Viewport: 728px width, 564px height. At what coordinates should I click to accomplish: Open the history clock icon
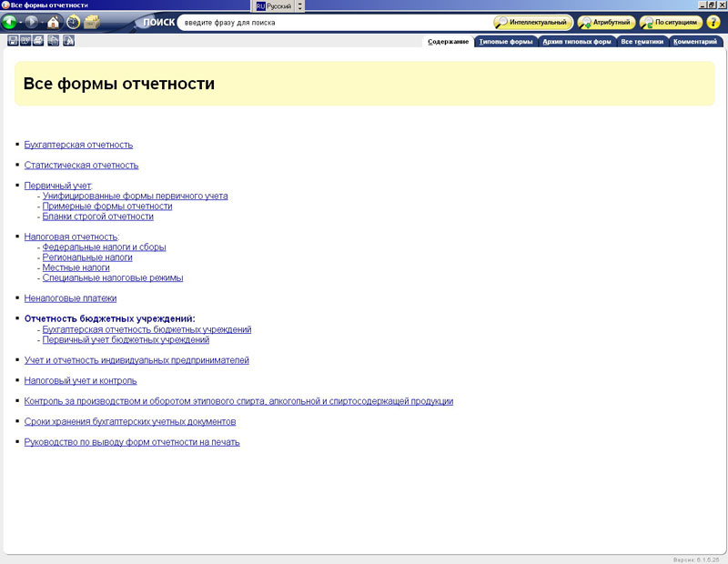click(x=74, y=22)
